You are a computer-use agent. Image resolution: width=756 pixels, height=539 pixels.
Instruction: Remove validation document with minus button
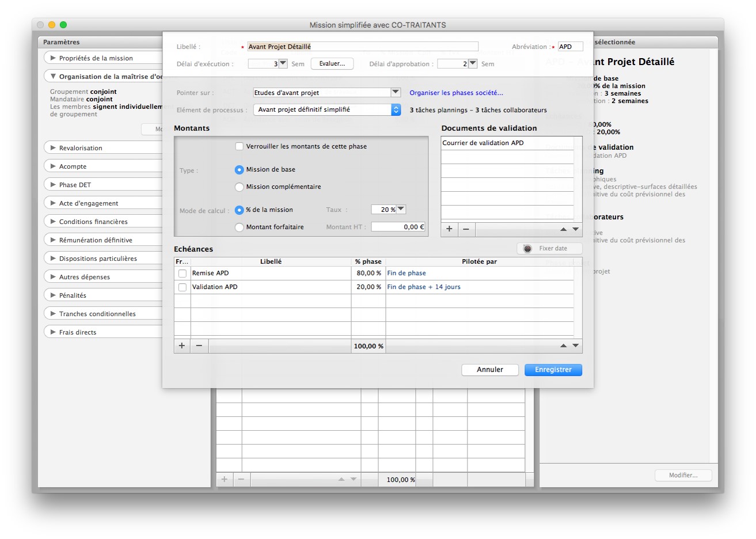[x=466, y=229]
